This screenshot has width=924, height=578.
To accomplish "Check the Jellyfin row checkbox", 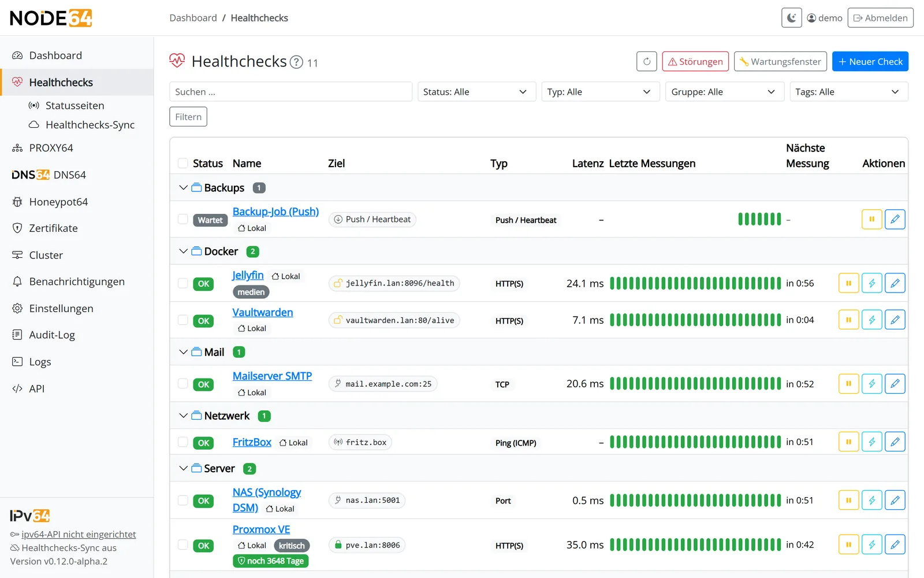I will click(183, 283).
